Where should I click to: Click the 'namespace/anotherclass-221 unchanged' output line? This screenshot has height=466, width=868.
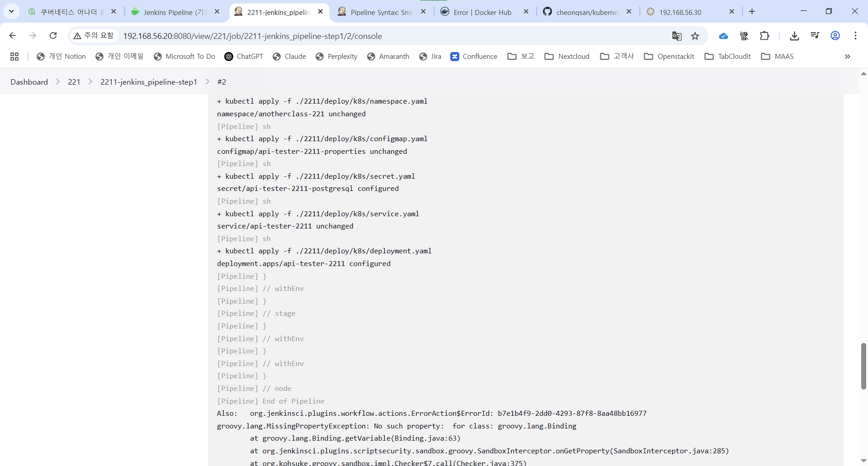coord(291,114)
